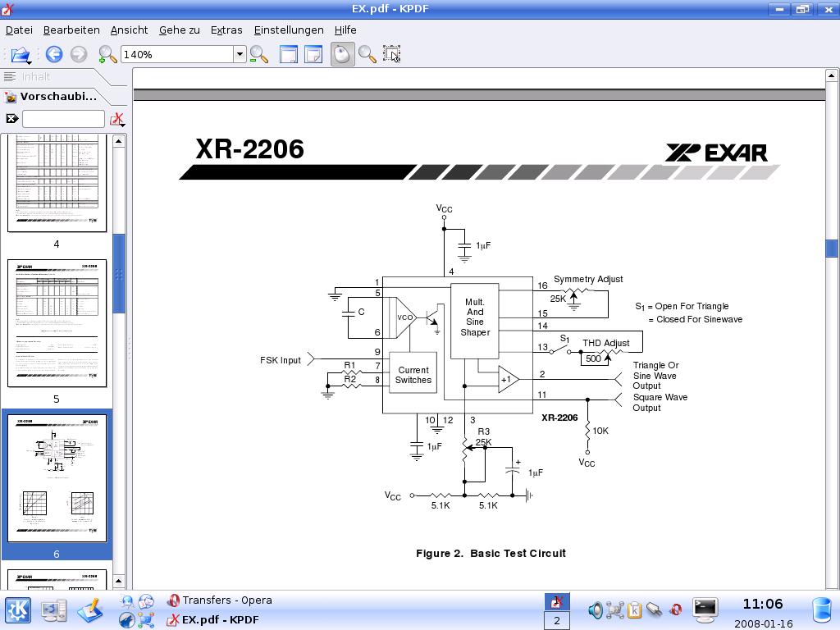Screen dimensions: 840x630
Task: Open the volume speaker tray icon
Action: 596,609
